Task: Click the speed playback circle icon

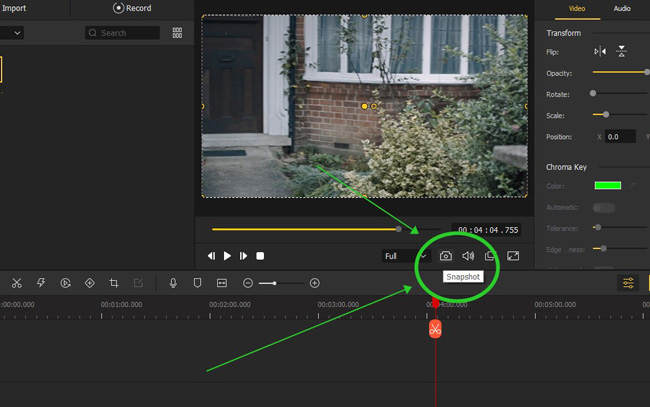Action: (x=65, y=283)
